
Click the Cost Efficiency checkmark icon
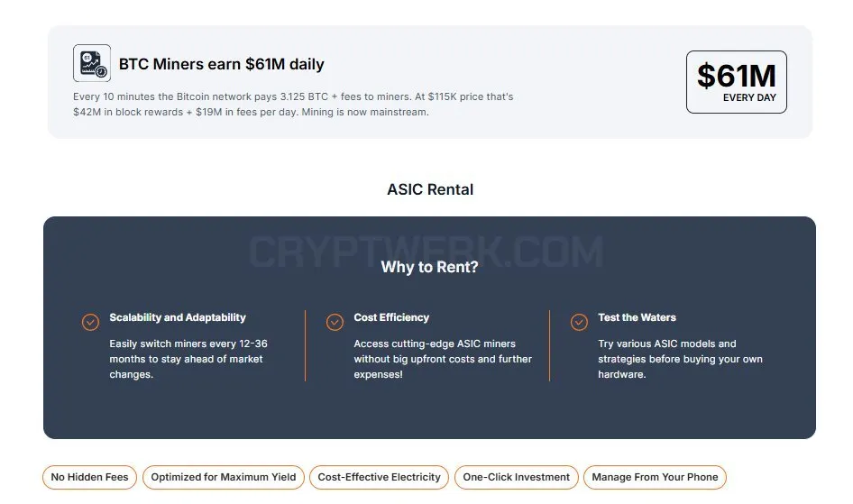335,322
